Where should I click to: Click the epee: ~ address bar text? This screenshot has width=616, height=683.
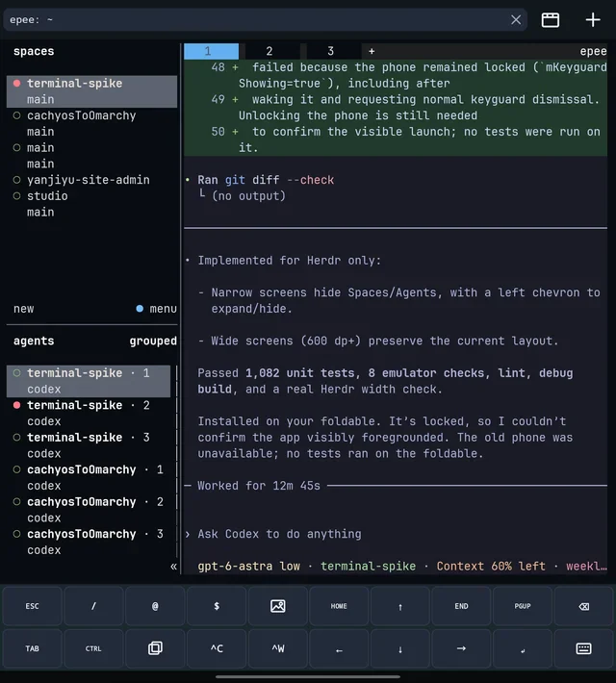click(31, 20)
